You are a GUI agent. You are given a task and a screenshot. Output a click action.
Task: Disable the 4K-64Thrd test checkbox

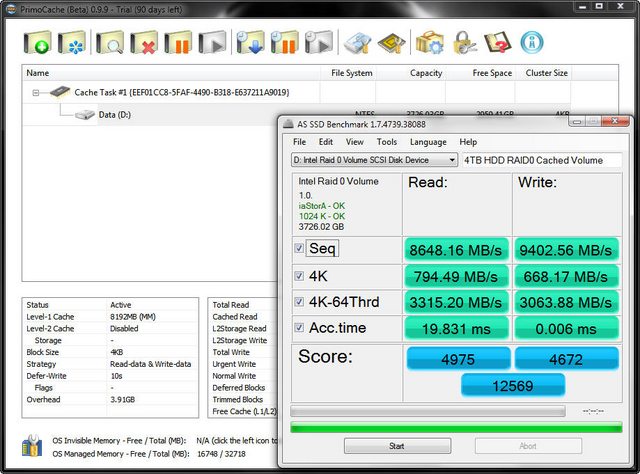[x=299, y=302]
